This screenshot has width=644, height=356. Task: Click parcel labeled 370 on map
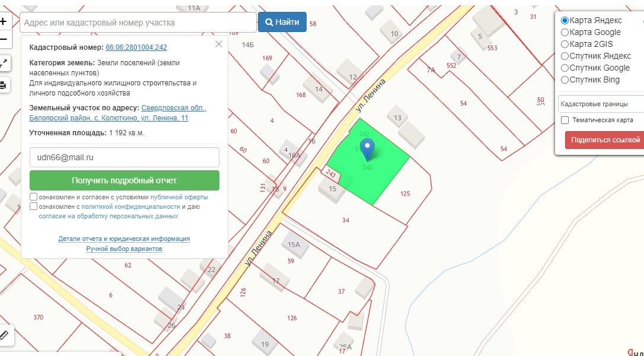(38, 317)
